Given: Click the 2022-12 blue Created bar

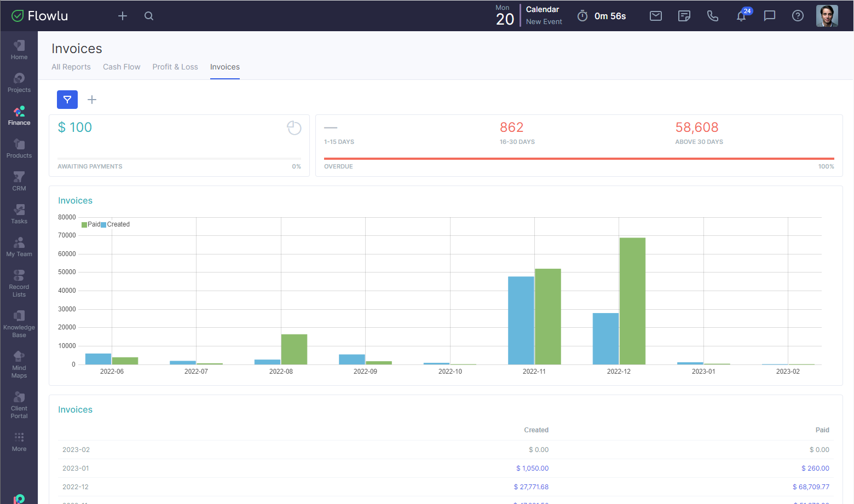Looking at the screenshot, I should click(x=605, y=339).
